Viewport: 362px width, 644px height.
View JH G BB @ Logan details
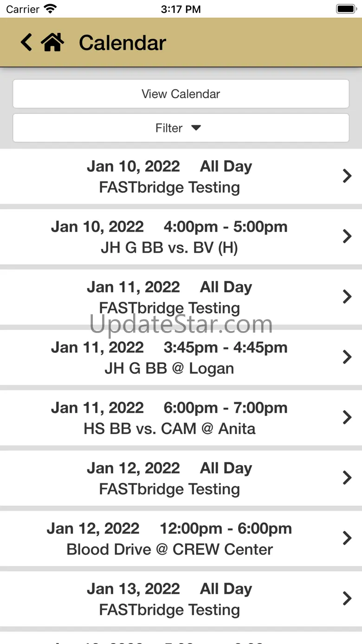pyautogui.click(x=169, y=358)
